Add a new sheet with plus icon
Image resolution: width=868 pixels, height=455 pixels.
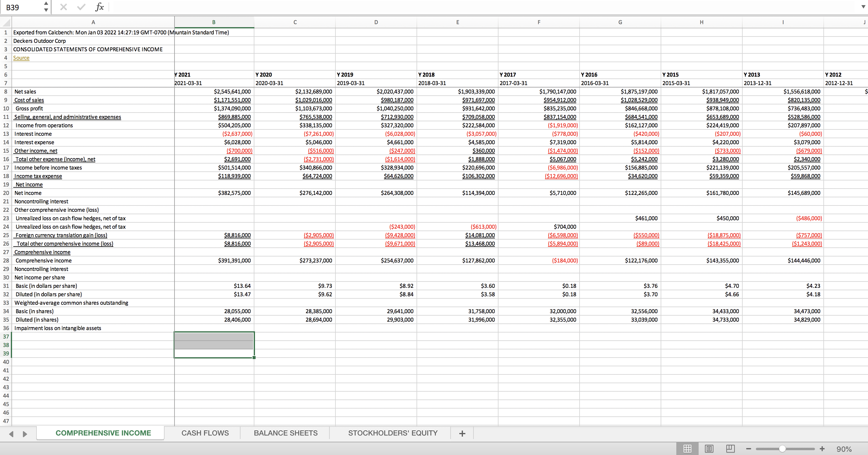click(462, 433)
